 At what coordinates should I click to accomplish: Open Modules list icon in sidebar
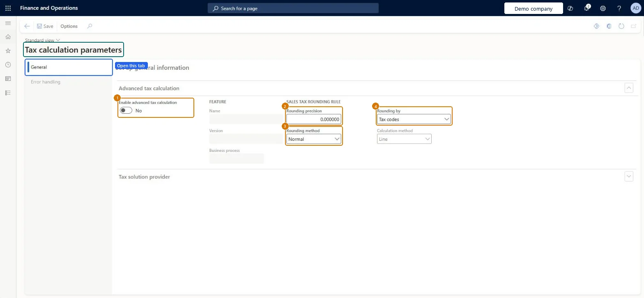point(8,93)
